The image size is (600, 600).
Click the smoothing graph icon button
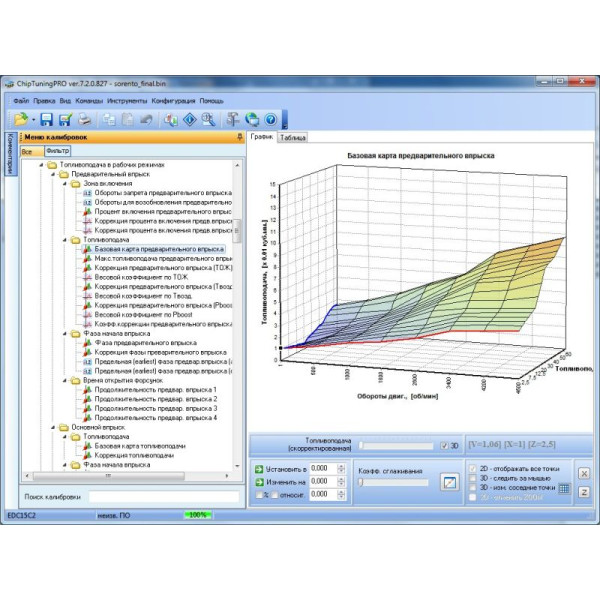(x=450, y=483)
